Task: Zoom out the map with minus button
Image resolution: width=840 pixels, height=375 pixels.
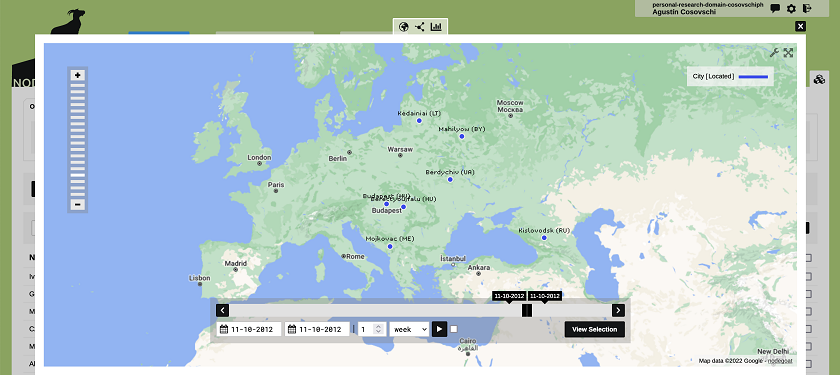Action: point(78,205)
